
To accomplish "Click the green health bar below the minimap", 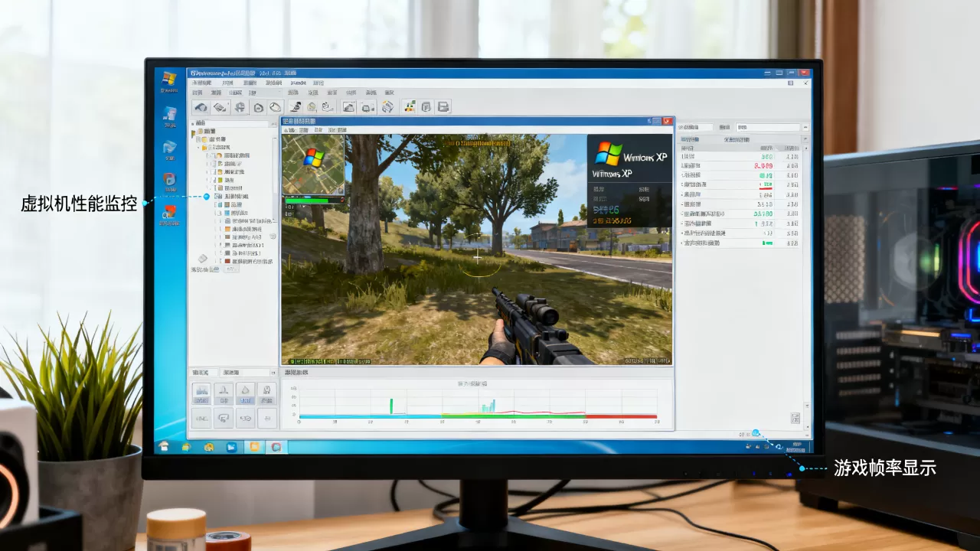I will [305, 201].
